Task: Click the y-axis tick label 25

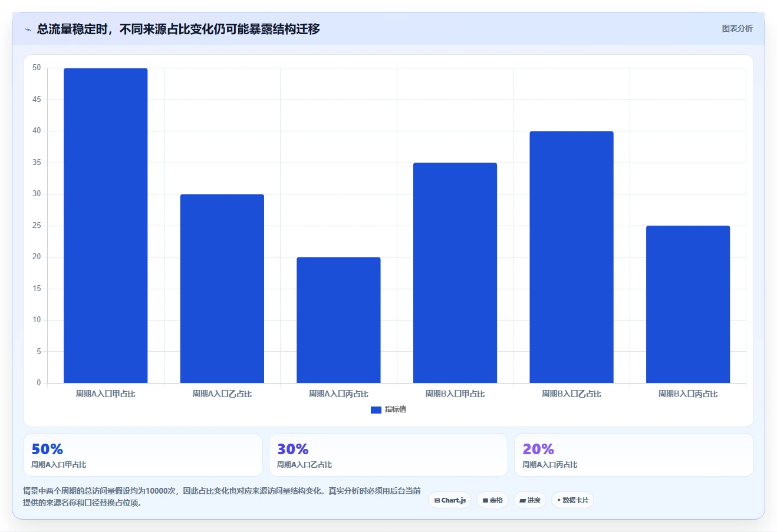Action: tap(37, 226)
